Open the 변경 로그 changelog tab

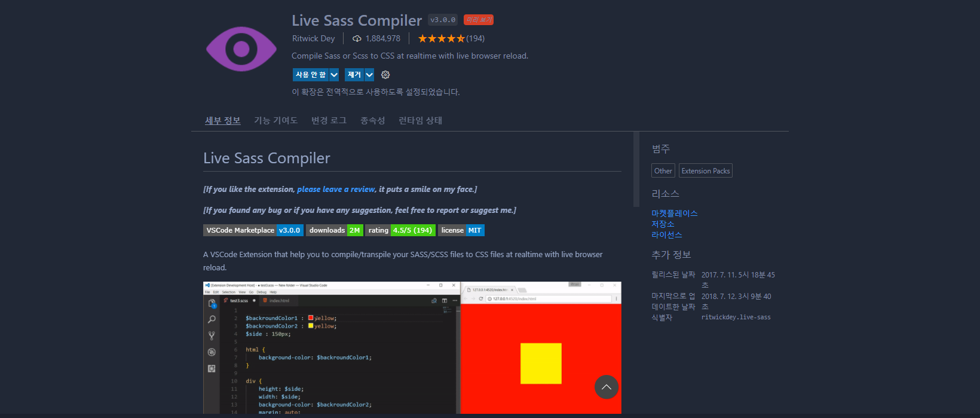329,120
